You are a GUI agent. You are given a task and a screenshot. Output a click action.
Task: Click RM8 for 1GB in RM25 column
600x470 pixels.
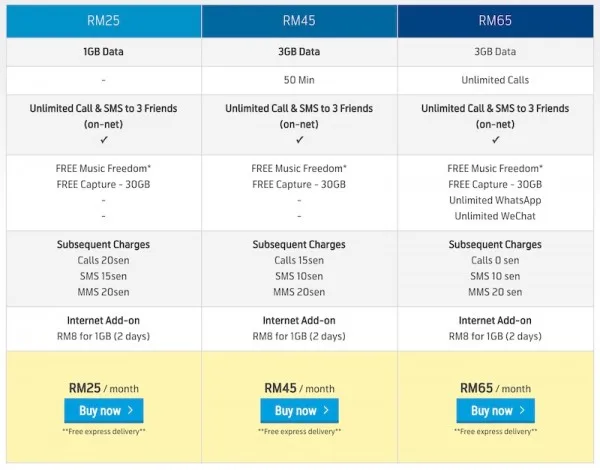(103, 336)
